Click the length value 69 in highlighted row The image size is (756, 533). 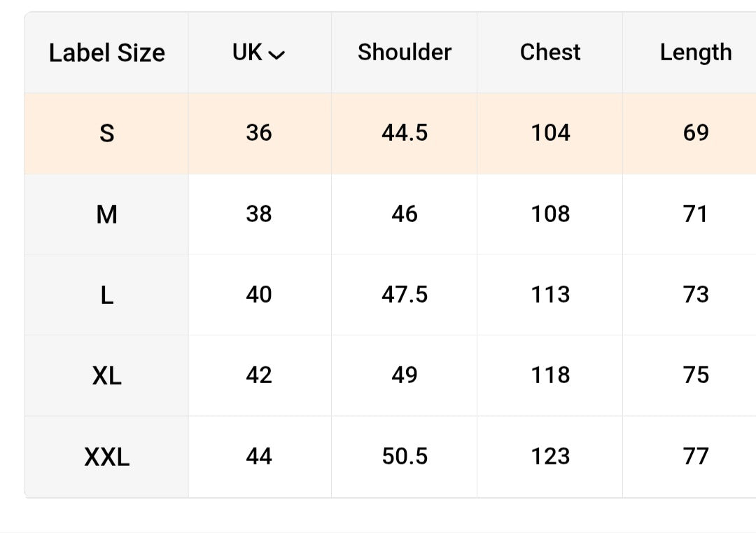(696, 132)
